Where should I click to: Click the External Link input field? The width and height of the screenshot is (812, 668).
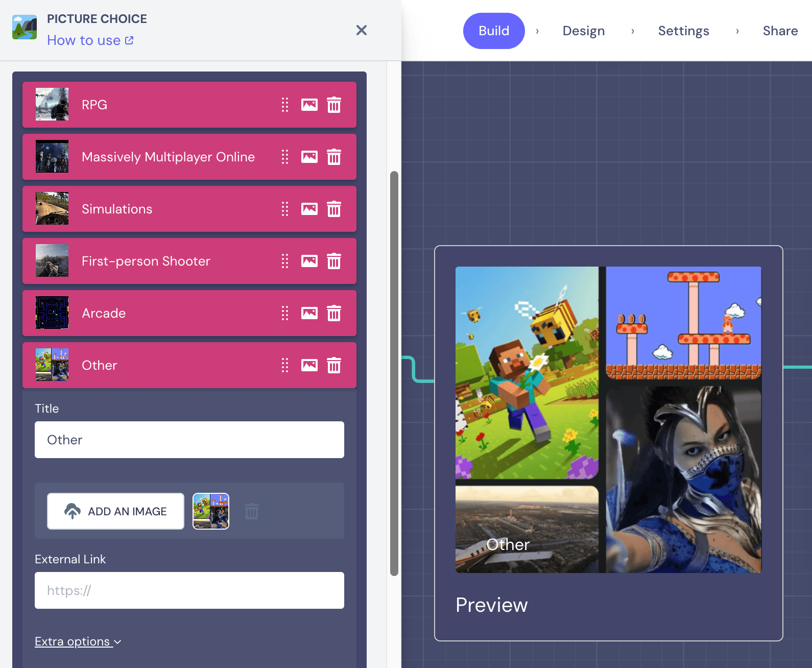click(x=189, y=590)
